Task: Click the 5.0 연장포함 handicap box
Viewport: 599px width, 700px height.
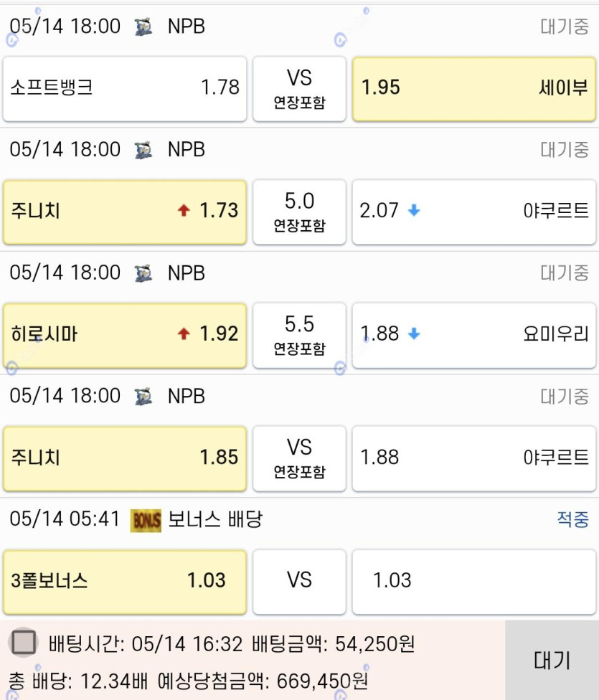Action: point(299,212)
